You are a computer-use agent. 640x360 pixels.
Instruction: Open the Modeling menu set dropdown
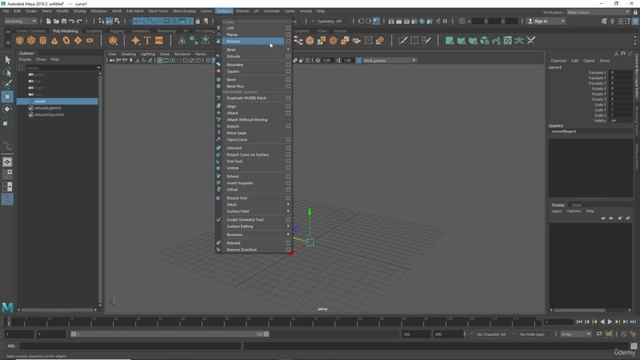20,21
